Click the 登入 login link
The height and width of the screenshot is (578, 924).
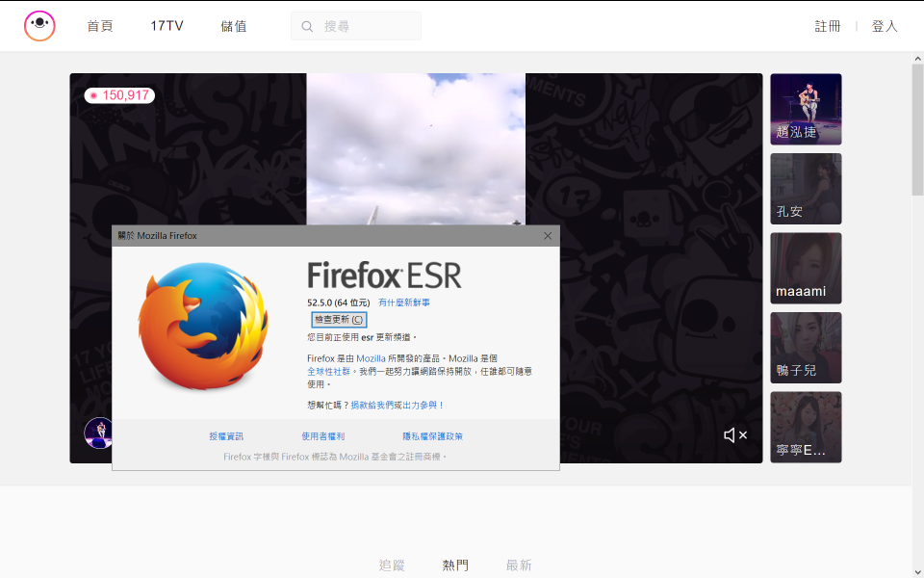point(884,26)
